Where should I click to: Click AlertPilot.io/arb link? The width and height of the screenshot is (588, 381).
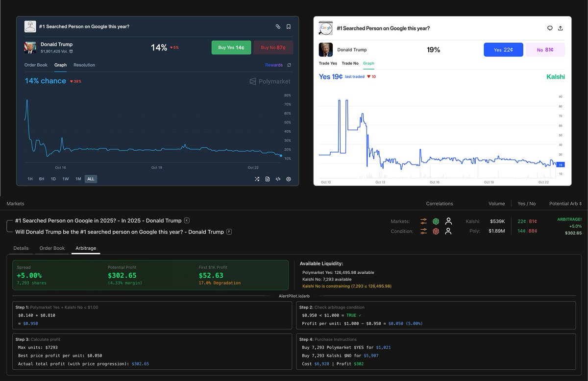pos(294,296)
